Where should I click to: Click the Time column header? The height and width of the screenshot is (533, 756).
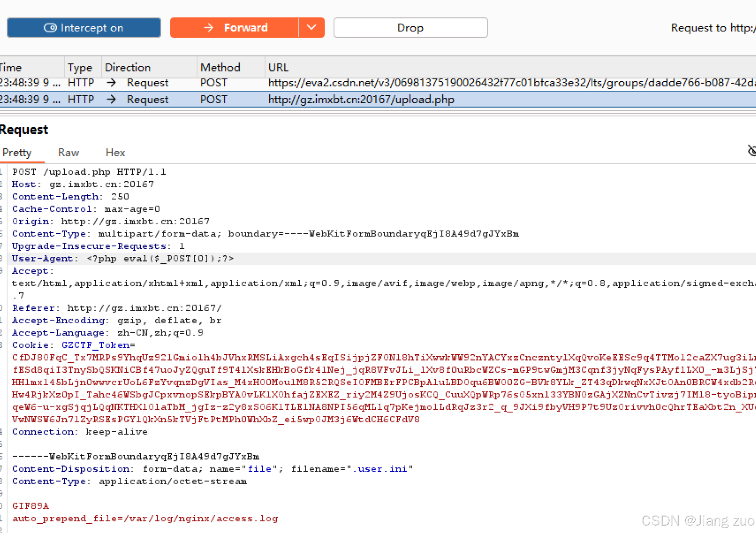[12, 68]
